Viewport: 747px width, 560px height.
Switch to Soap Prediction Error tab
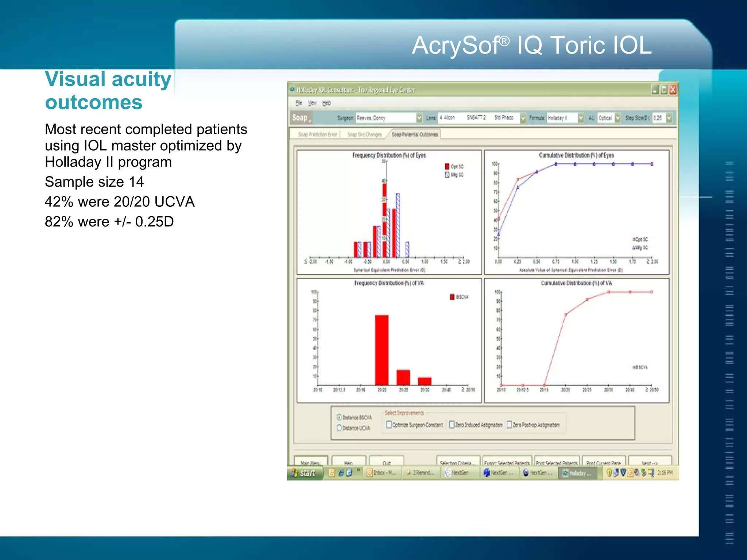click(x=317, y=135)
